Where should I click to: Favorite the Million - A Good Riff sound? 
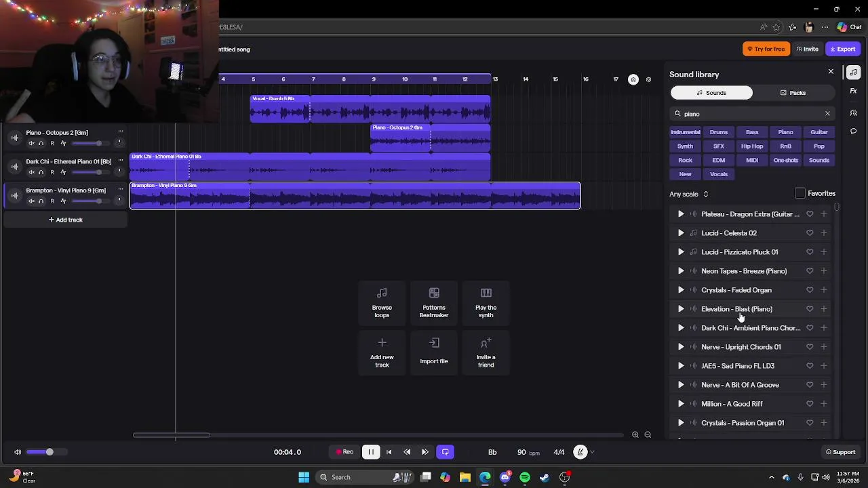[810, 404]
